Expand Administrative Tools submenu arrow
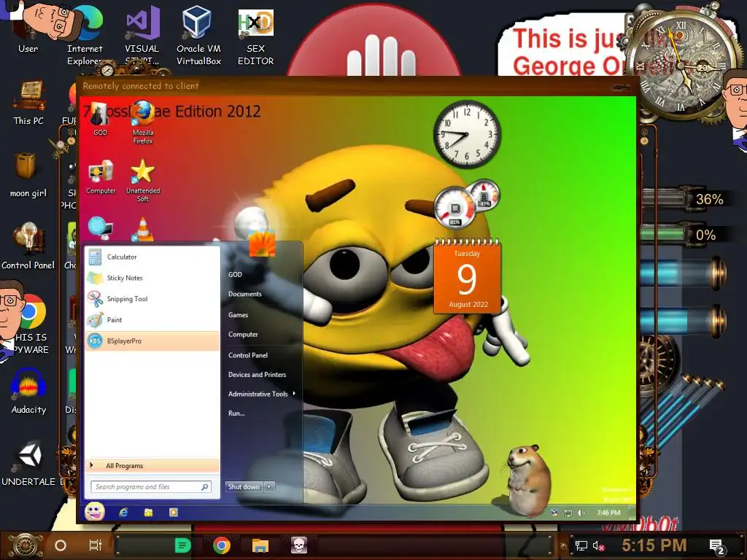This screenshot has width=747, height=560. tap(294, 393)
